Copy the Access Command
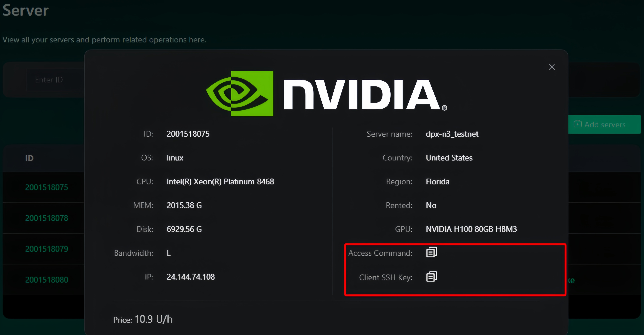The height and width of the screenshot is (335, 644). (x=431, y=252)
